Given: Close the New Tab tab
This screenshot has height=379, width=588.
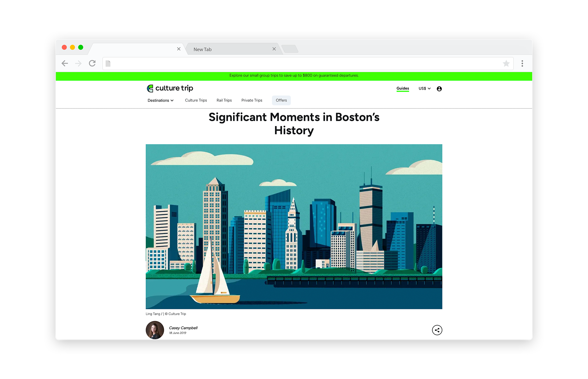Looking at the screenshot, I should (274, 49).
